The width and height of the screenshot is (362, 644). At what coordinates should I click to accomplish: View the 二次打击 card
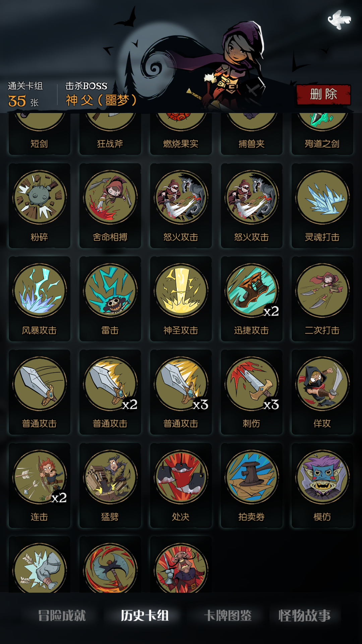click(322, 299)
